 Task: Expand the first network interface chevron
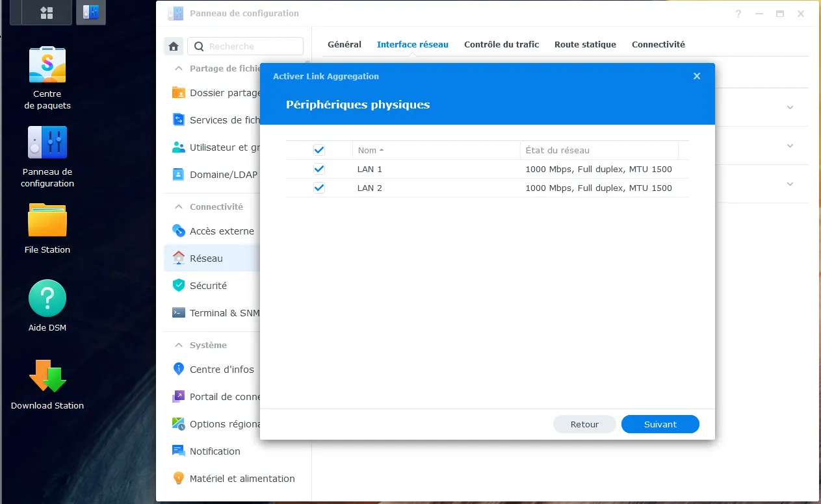(x=790, y=108)
